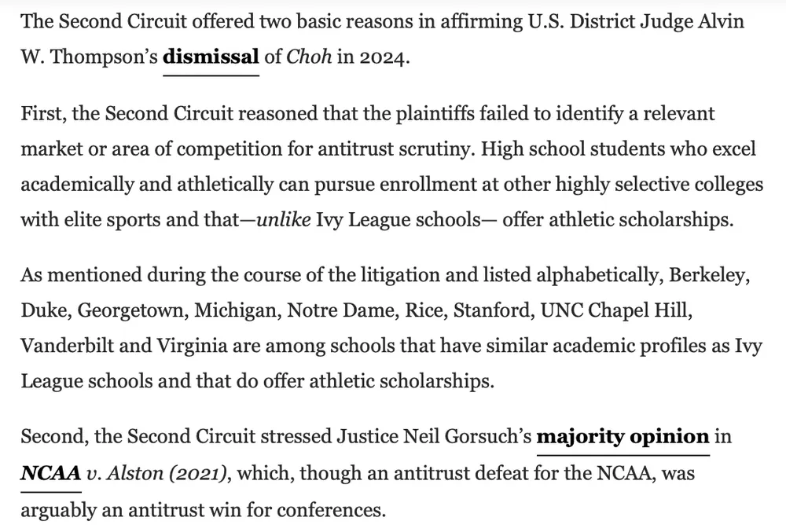Click on "Georgetown" in the school list

click(130, 312)
